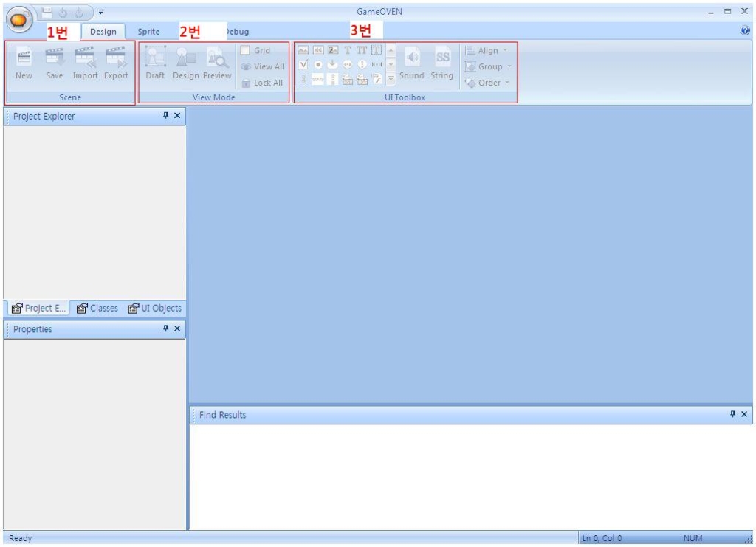This screenshot has width=756, height=547.
Task: Select the script page tool icon
Action: click(377, 79)
